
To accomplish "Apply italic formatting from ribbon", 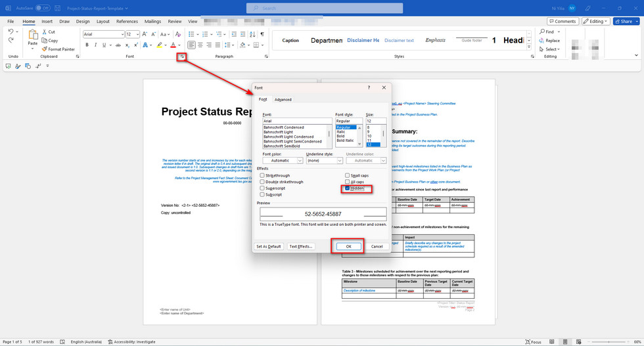I will [x=96, y=45].
